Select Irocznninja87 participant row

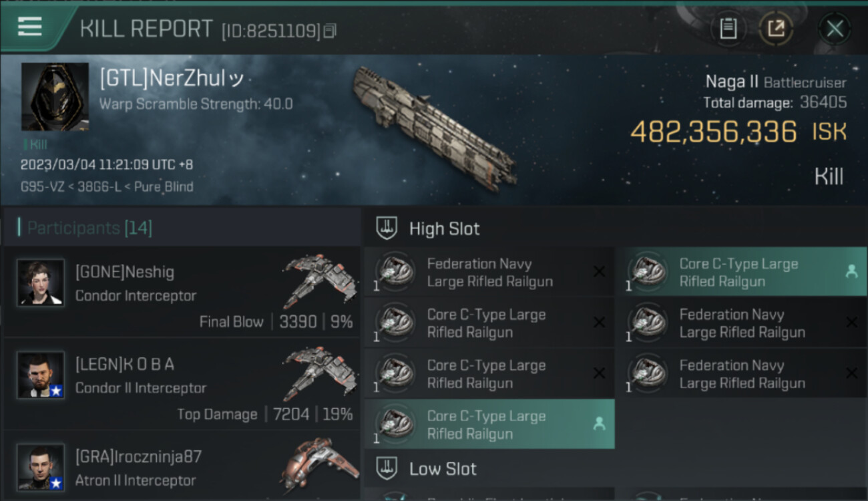pyautogui.click(x=180, y=468)
